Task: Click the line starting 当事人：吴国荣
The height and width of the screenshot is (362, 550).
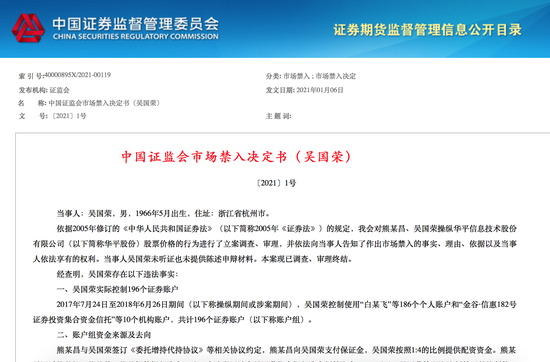Action: [164, 213]
